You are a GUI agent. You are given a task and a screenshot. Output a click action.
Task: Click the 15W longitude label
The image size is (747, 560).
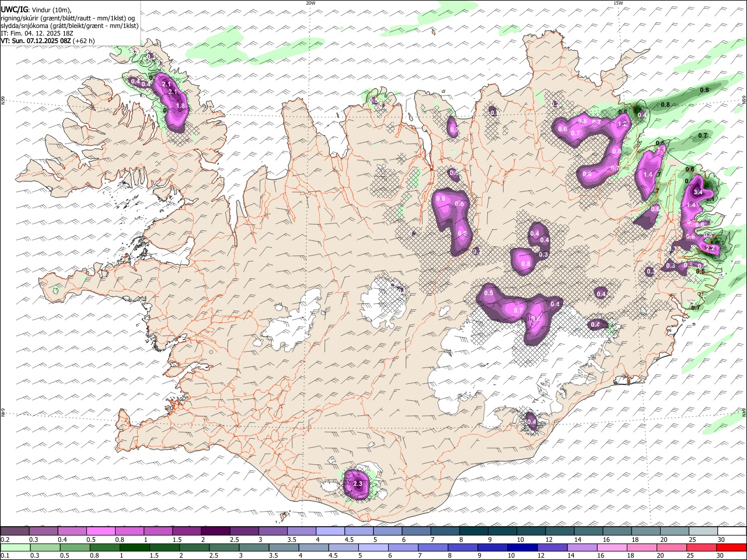click(618, 3)
